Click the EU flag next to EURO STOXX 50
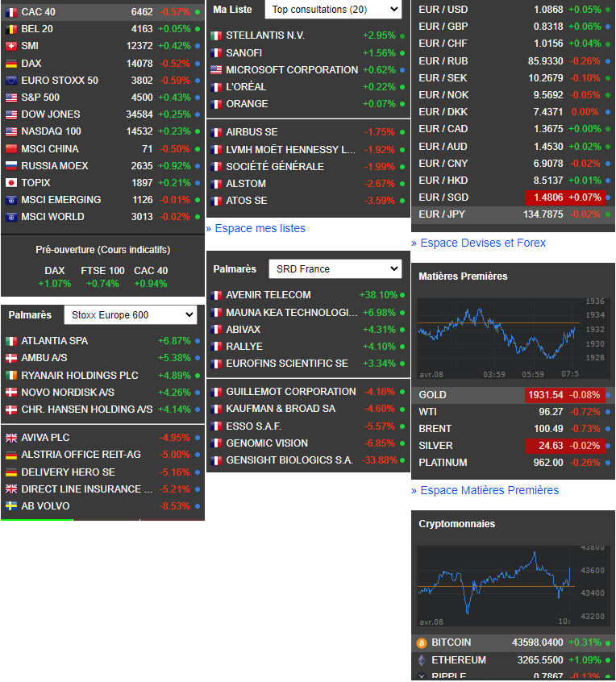 pos(10,81)
